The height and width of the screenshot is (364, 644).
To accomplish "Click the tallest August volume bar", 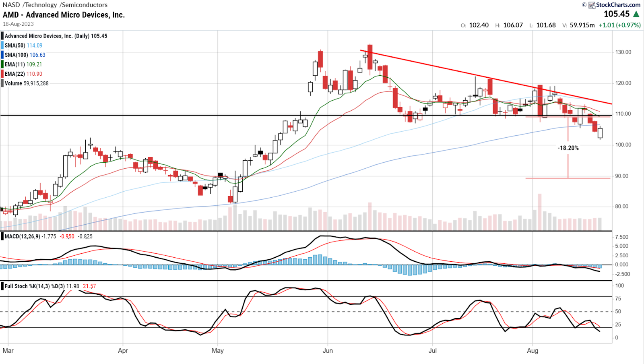I will [540, 212].
